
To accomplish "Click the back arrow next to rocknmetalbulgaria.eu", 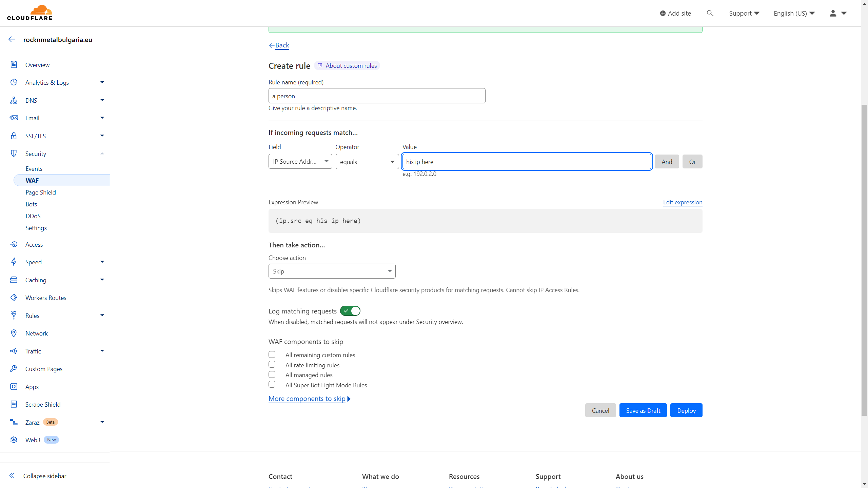I will click(12, 39).
